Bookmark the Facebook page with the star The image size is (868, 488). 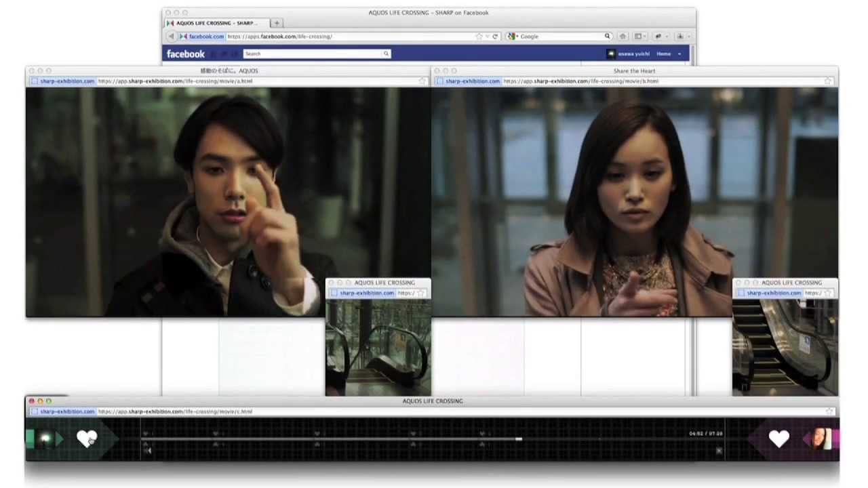coord(479,36)
